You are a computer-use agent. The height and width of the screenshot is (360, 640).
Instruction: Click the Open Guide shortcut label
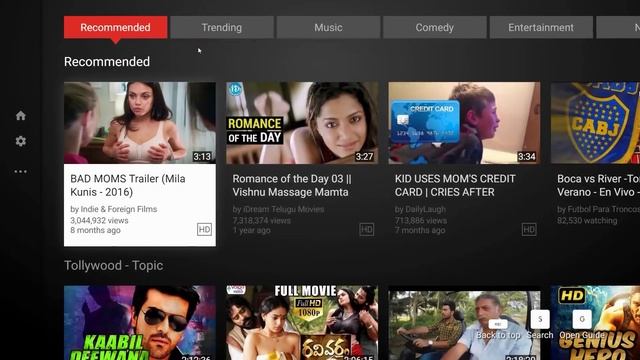[582, 335]
